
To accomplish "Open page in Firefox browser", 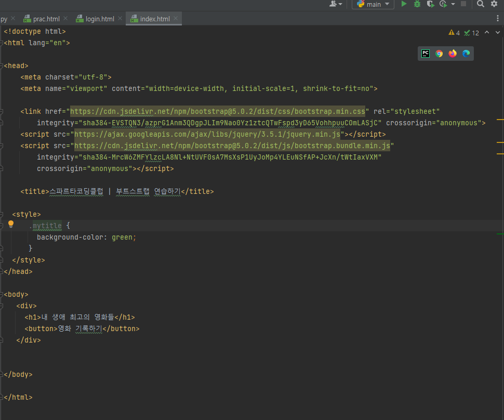I will click(453, 54).
